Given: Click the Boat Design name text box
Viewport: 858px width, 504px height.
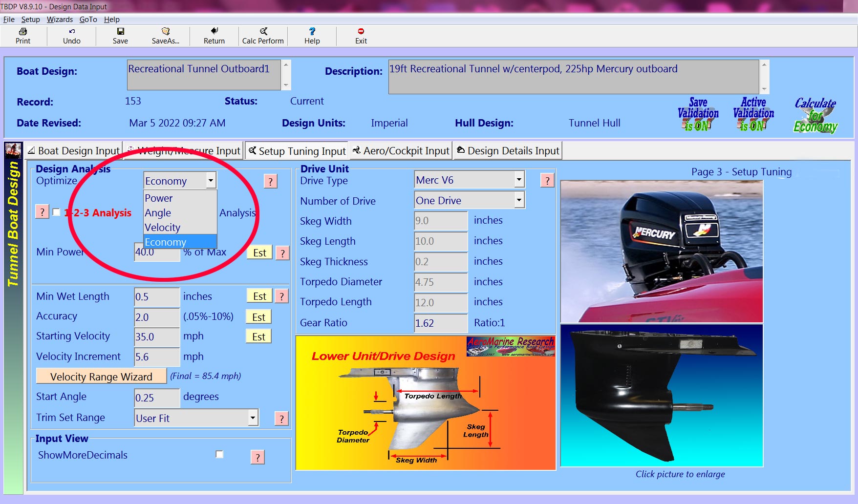Looking at the screenshot, I should [204, 75].
